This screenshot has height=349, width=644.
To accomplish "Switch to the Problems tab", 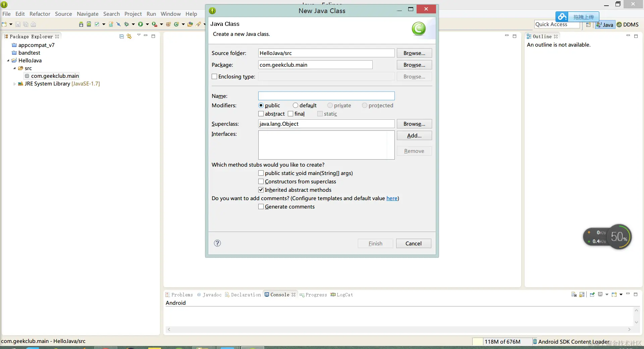I will pos(179,295).
